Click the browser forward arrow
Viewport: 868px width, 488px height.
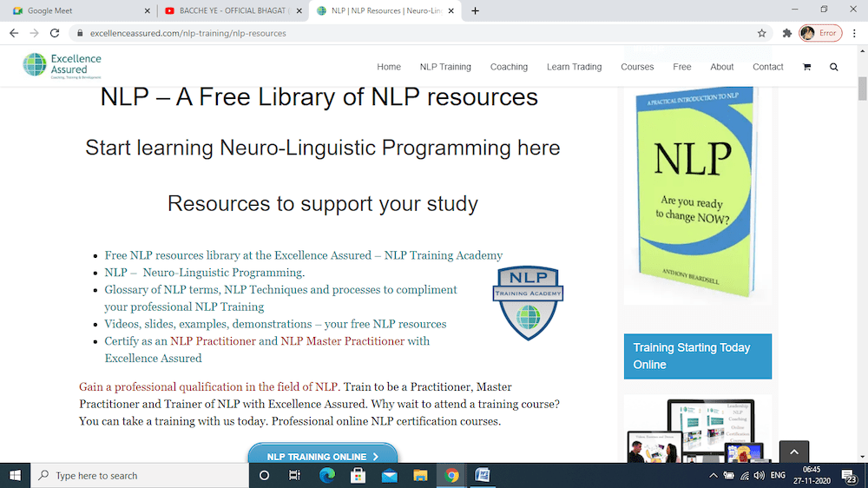(35, 33)
